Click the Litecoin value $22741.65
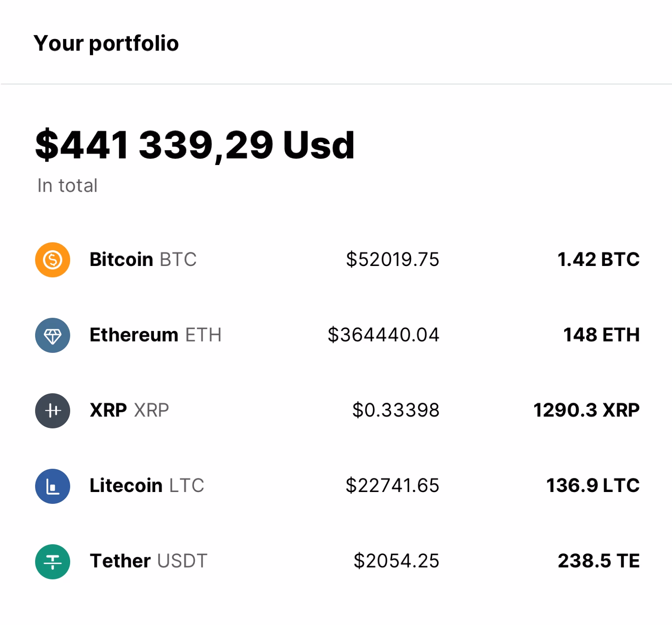 tap(393, 486)
